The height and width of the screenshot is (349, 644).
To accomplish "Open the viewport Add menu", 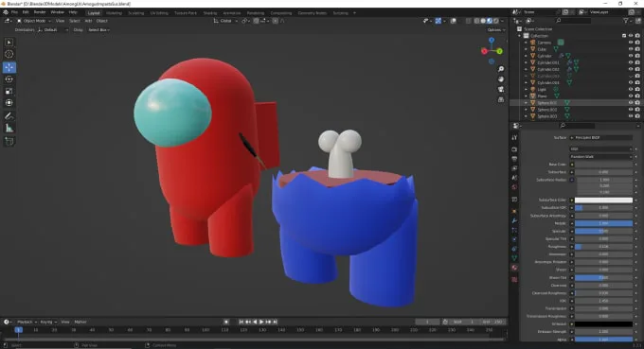I will coord(88,21).
